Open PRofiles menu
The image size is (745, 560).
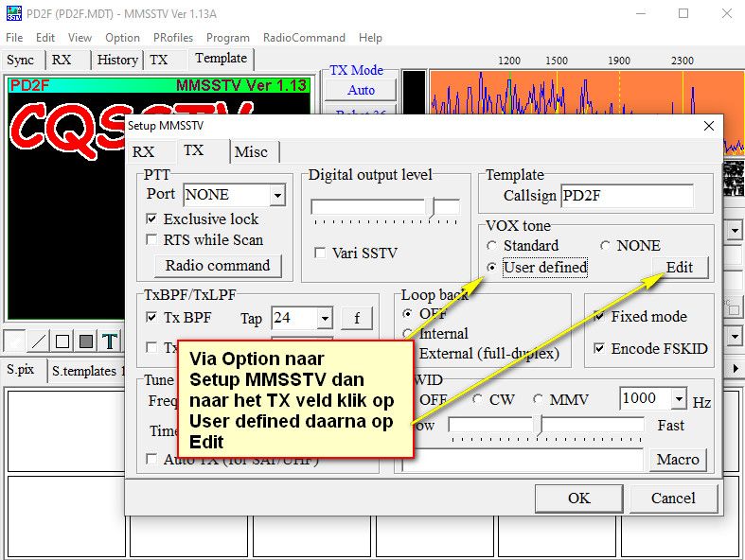click(173, 38)
